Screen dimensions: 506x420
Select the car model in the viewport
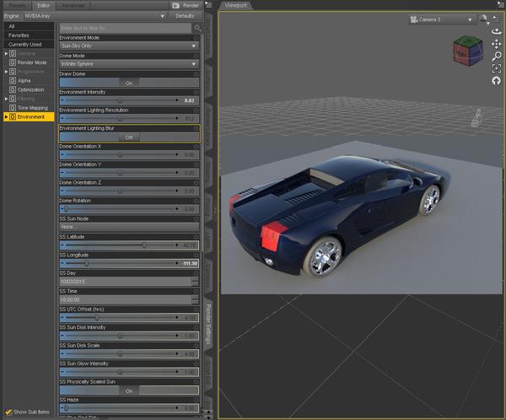point(337,215)
